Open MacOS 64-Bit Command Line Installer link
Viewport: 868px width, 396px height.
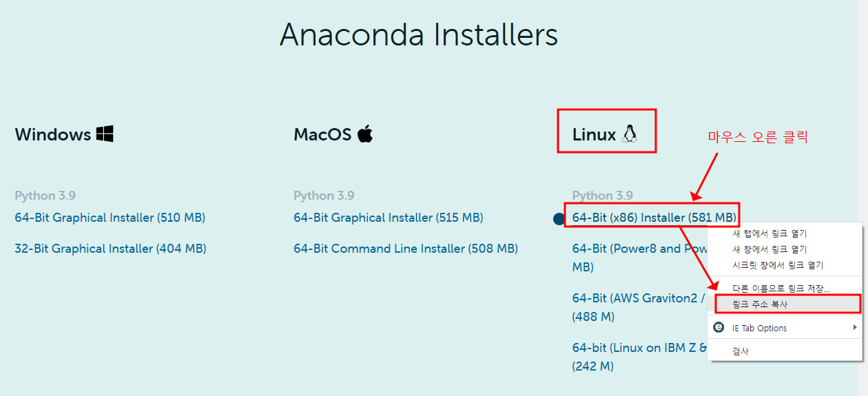click(406, 249)
